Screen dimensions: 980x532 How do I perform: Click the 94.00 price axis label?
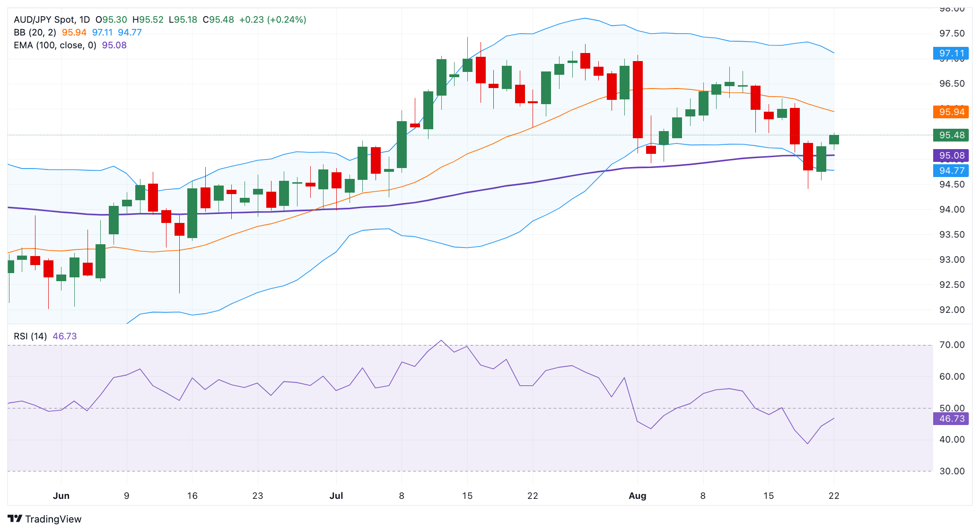pos(952,209)
